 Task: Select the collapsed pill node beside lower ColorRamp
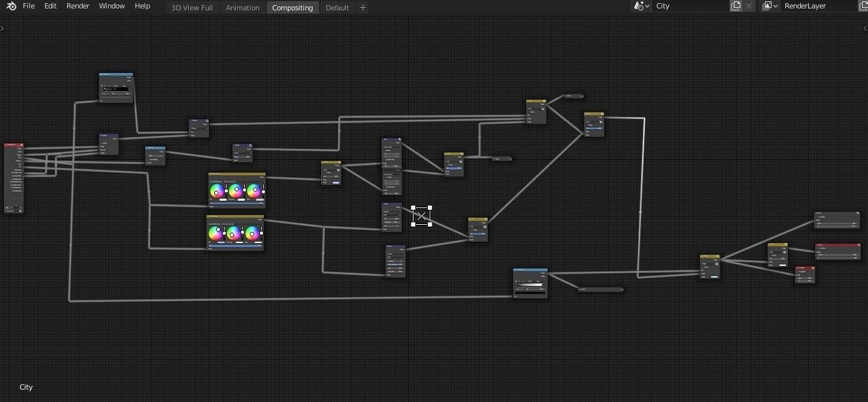click(x=600, y=289)
